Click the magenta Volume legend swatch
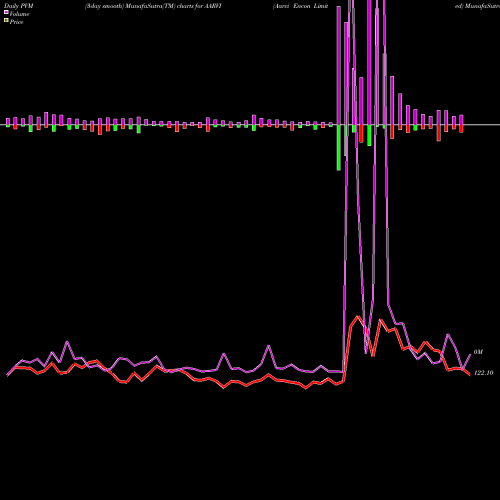Image resolution: width=500 pixels, height=500 pixels. coord(6,13)
